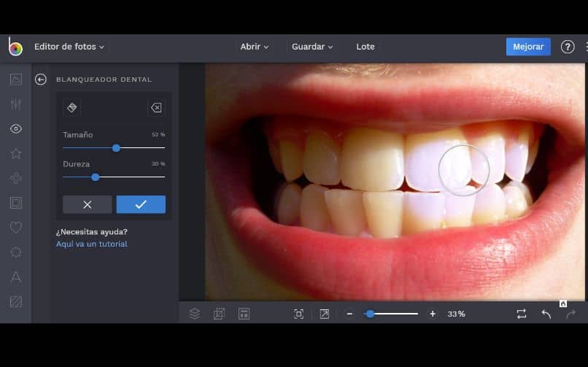Cancel whitening with the X button
Screen dimensions: 588x367
(88, 204)
